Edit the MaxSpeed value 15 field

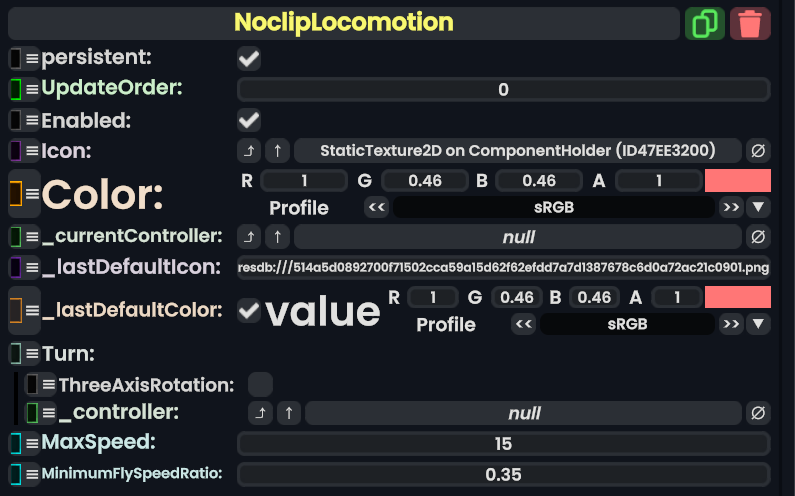pyautogui.click(x=503, y=444)
